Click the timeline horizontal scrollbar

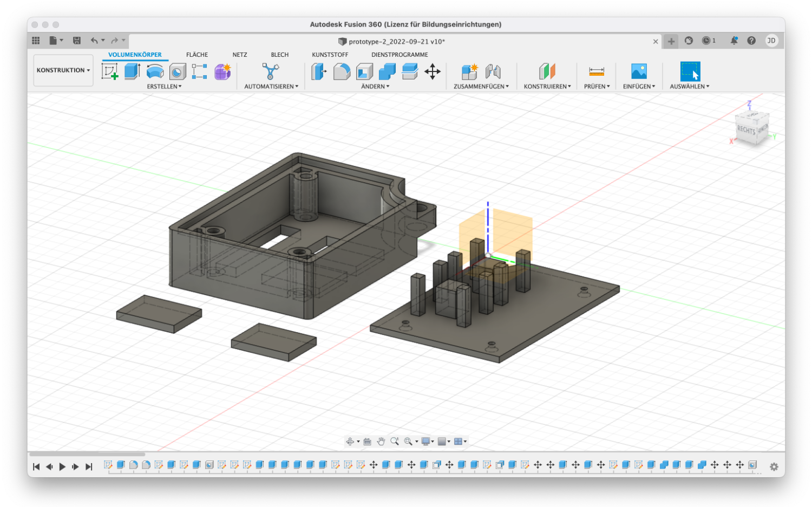coord(87,454)
